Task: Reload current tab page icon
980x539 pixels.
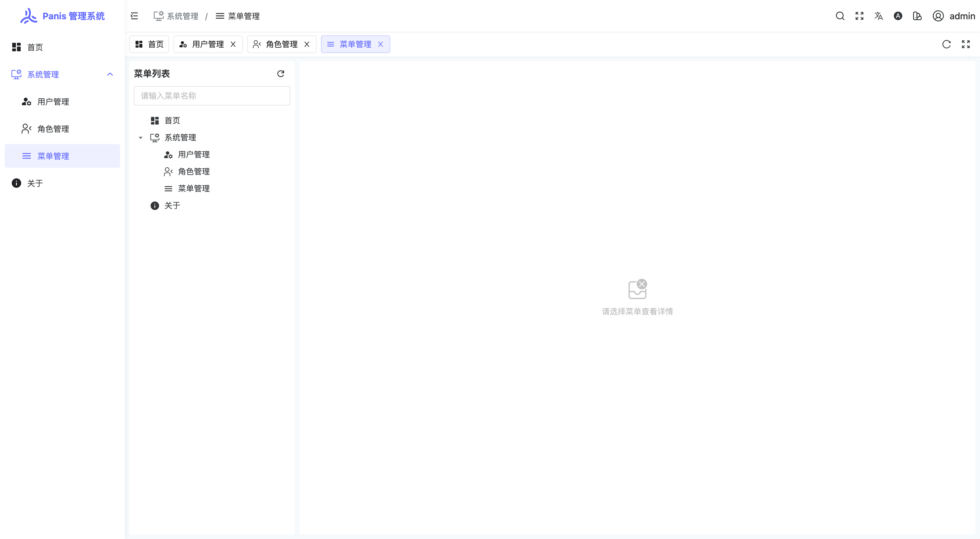Action: (947, 44)
